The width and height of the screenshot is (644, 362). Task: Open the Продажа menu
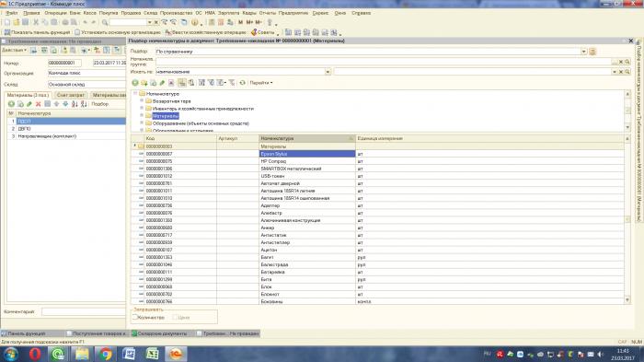point(131,13)
